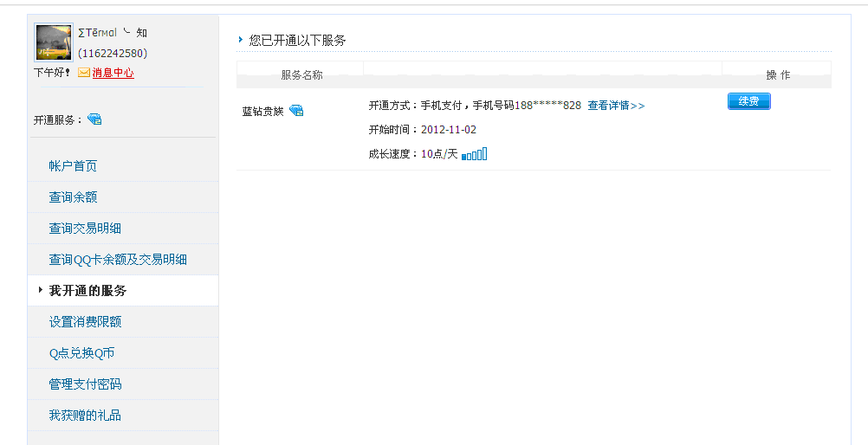This screenshot has width=868, height=445.
Task: Go to 查询余额
Action: [73, 197]
